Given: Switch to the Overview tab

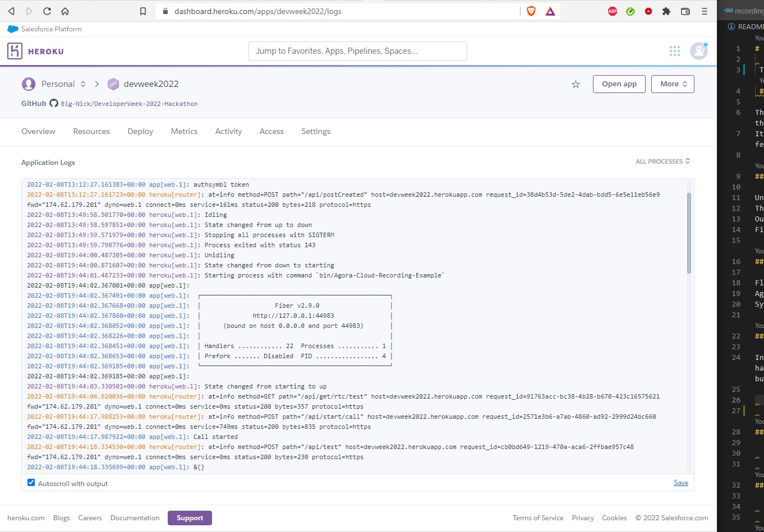Looking at the screenshot, I should click(38, 131).
